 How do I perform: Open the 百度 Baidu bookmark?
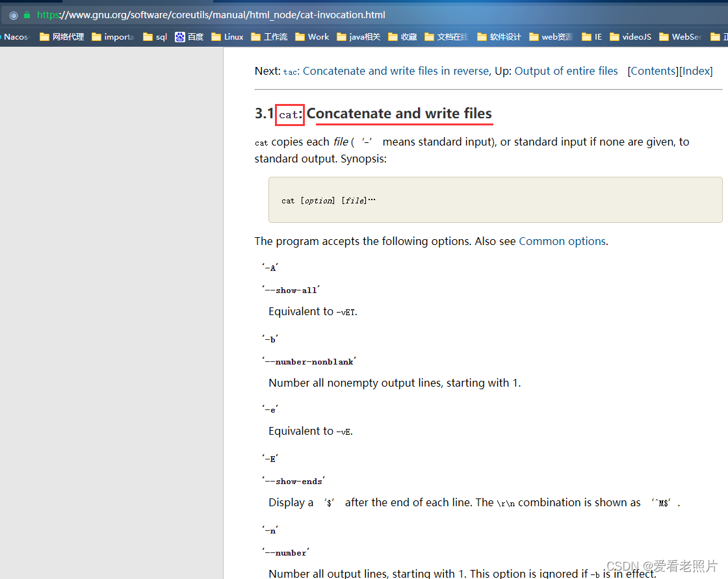189,36
